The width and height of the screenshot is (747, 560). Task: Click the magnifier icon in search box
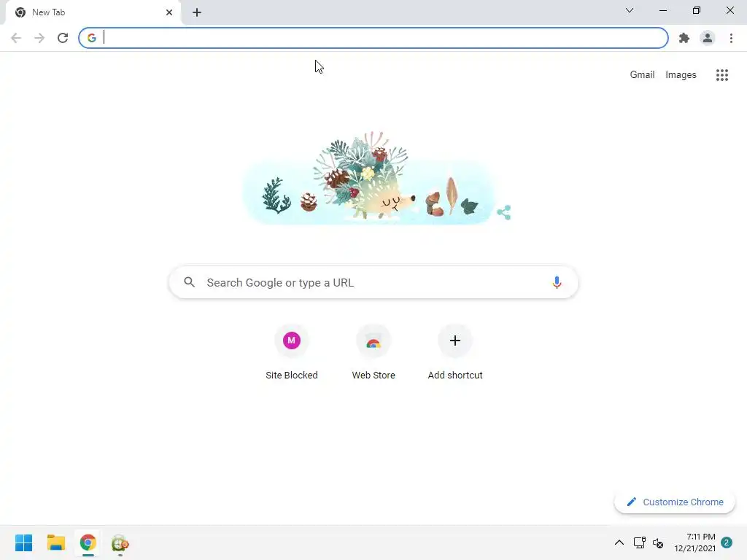[190, 282]
